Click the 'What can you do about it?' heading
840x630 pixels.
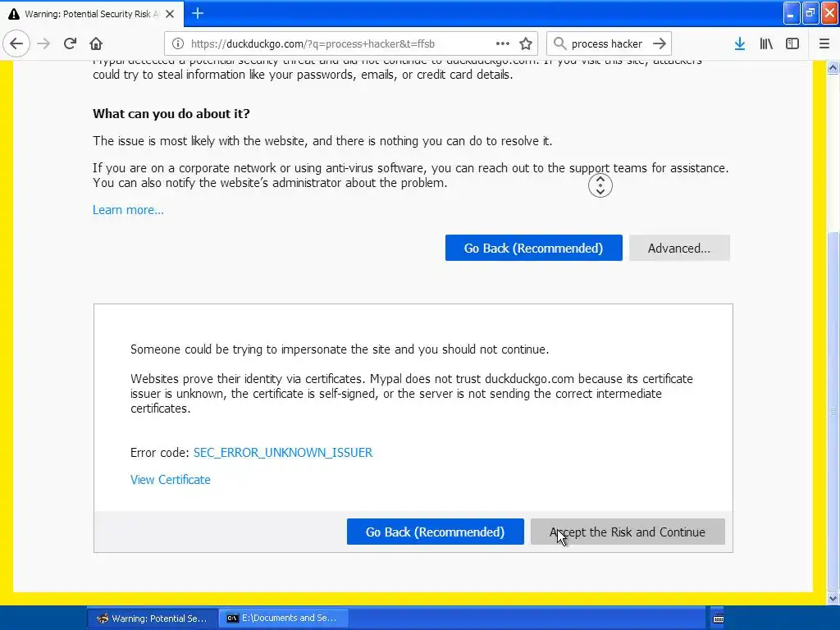(x=171, y=113)
